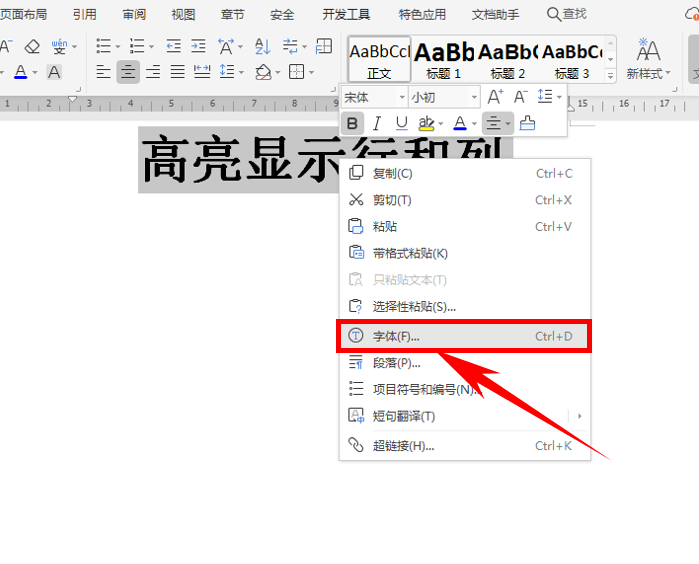This screenshot has width=699, height=564.
Task: Apply bulleted list formatting
Action: point(103,46)
